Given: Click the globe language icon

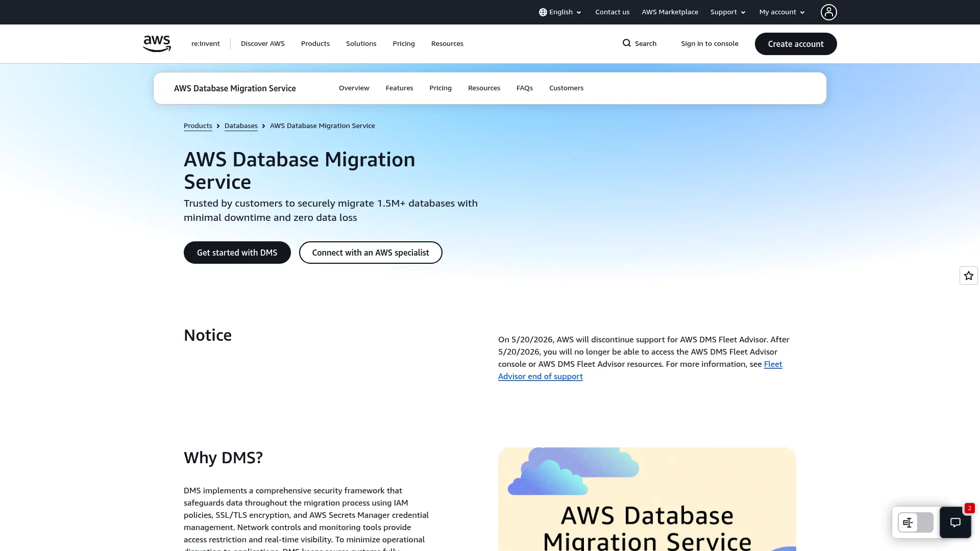Looking at the screenshot, I should point(543,12).
